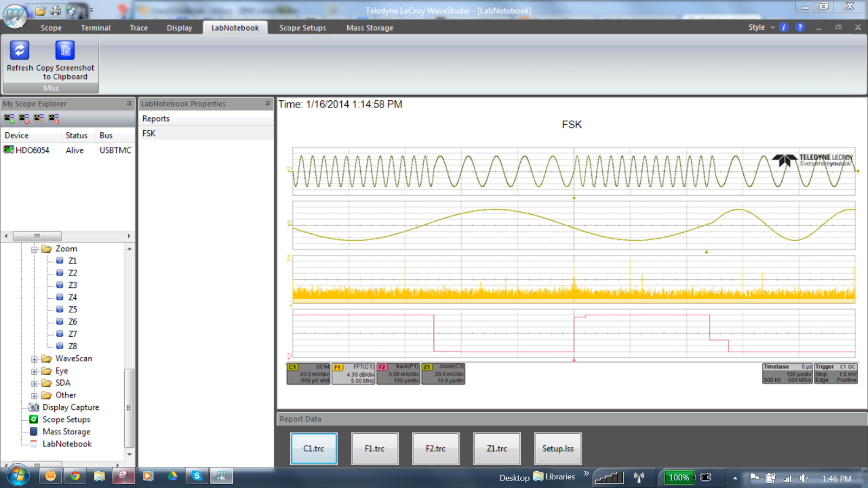Open the Style dropdown menu
This screenshot has width=868, height=488.
[x=761, y=27]
